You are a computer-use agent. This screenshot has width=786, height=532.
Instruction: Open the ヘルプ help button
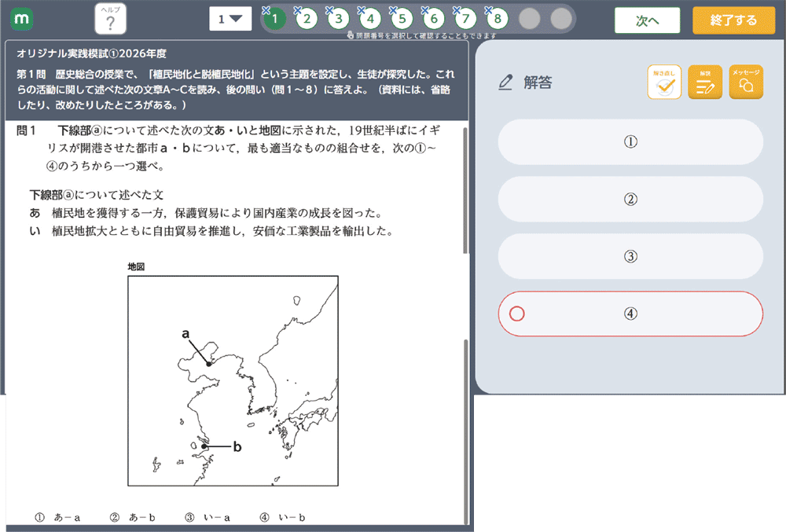point(110,19)
